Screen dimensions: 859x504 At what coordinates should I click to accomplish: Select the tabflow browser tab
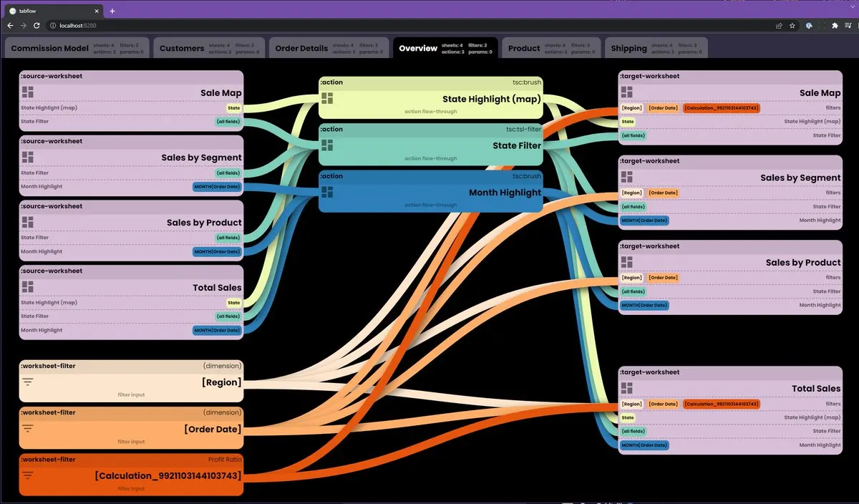[54, 11]
